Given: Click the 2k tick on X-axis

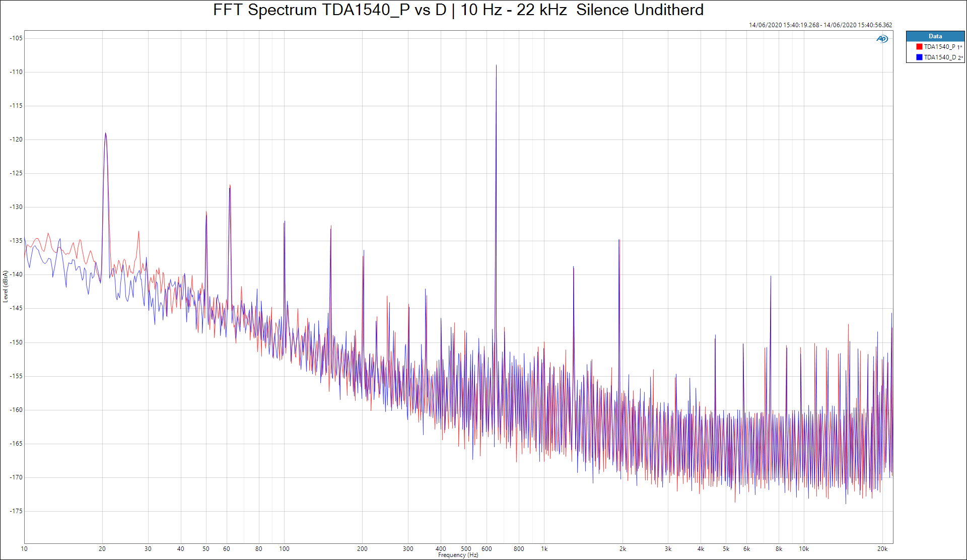Looking at the screenshot, I should [623, 549].
